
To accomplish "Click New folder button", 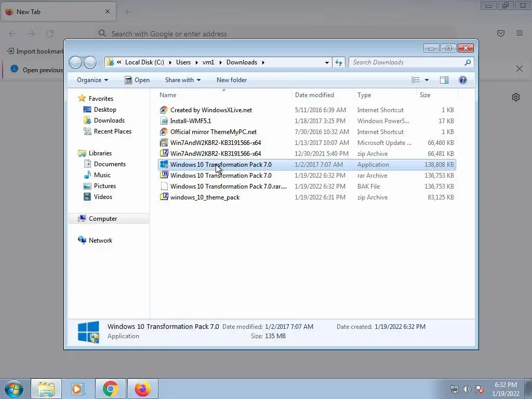I will tap(232, 80).
